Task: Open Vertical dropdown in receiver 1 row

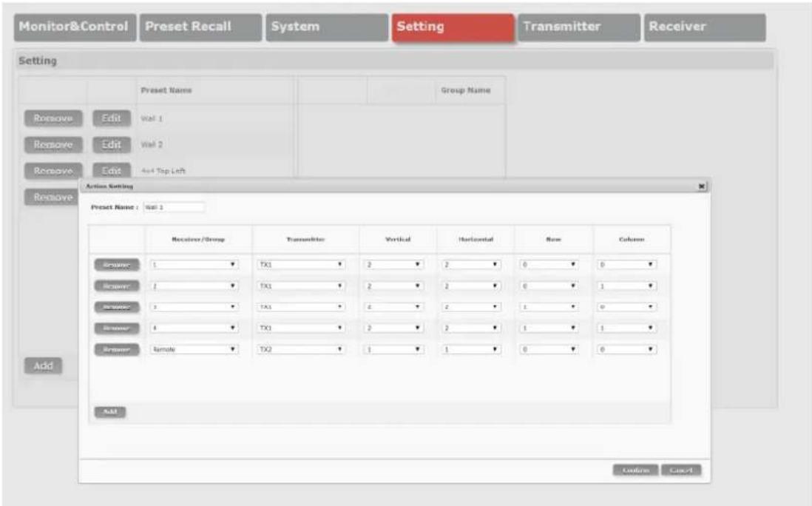Action: coord(394,265)
